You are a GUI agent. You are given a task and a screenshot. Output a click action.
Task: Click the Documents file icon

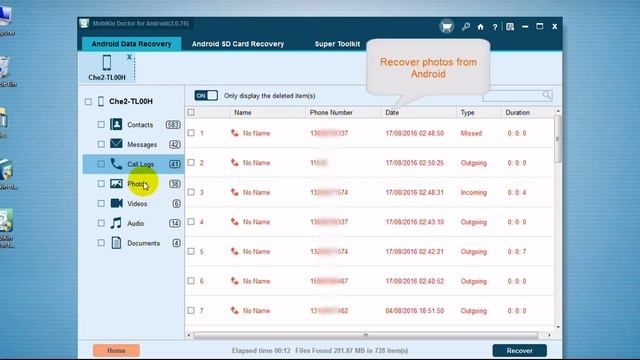click(x=116, y=243)
